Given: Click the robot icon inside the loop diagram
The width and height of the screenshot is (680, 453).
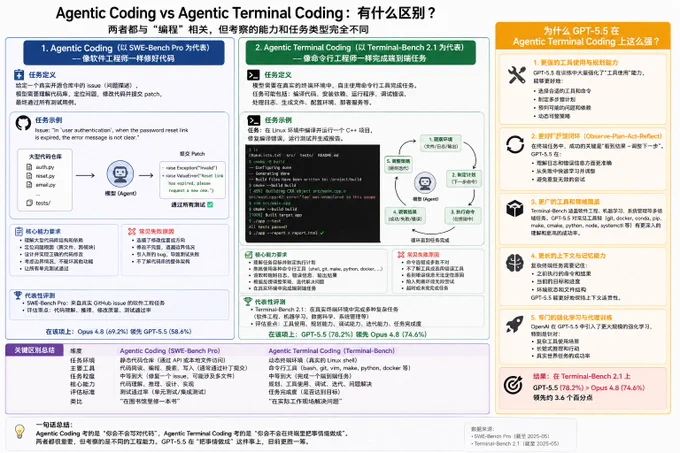Looking at the screenshot, I should tap(425, 183).
